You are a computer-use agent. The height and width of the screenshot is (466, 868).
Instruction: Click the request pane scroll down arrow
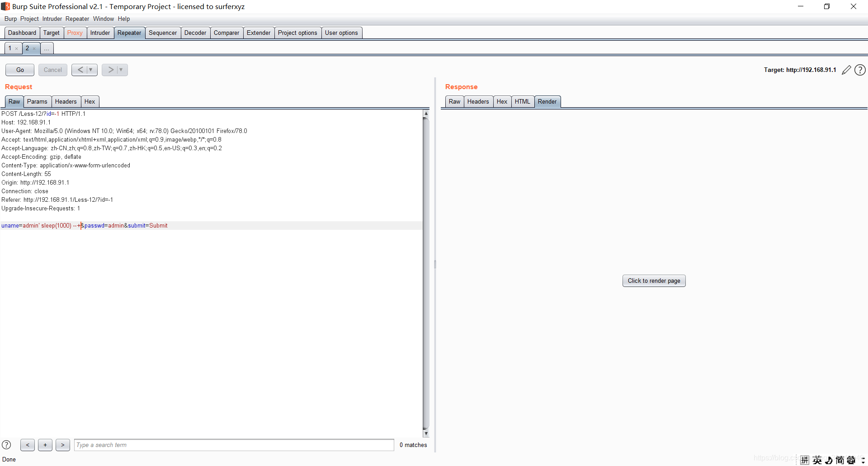pyautogui.click(x=425, y=433)
